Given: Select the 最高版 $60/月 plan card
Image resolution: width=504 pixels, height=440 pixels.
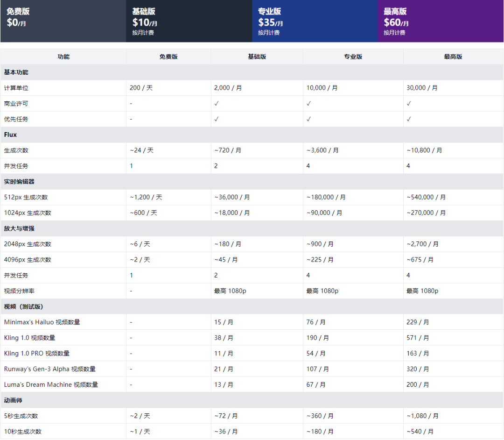Looking at the screenshot, I should (x=441, y=21).
